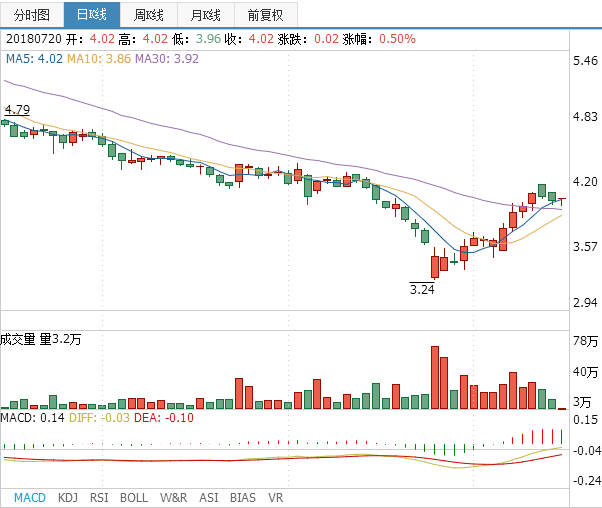This screenshot has width=602, height=508.
Task: Click the MA10: 3.86 legend label
Action: (x=99, y=59)
